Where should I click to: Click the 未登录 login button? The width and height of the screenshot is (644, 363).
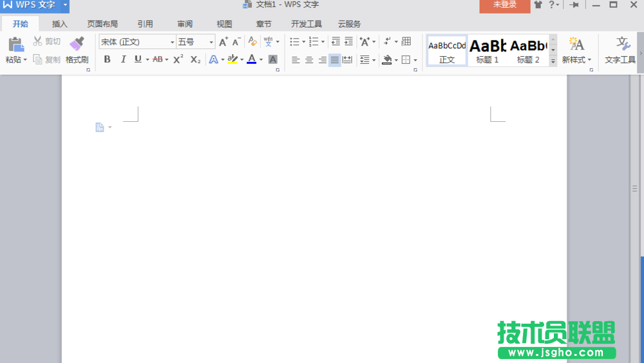(x=504, y=5)
